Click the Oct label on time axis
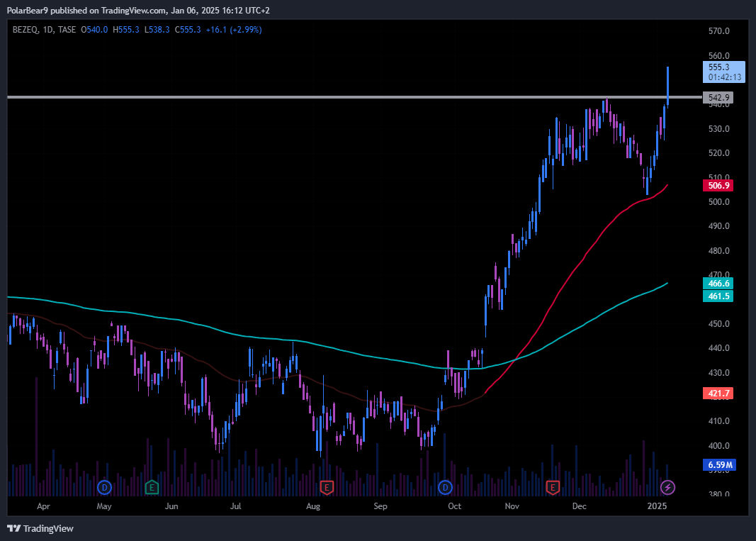 pyautogui.click(x=454, y=506)
